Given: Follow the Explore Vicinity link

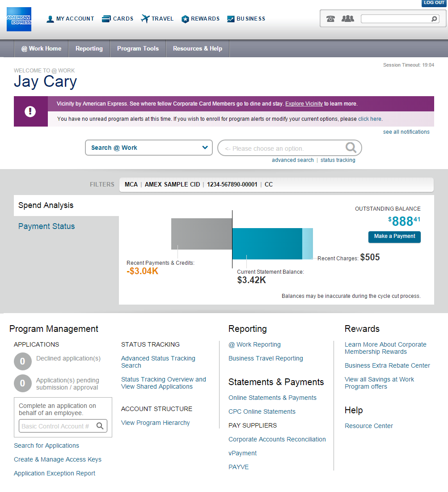Looking at the screenshot, I should (x=304, y=104).
